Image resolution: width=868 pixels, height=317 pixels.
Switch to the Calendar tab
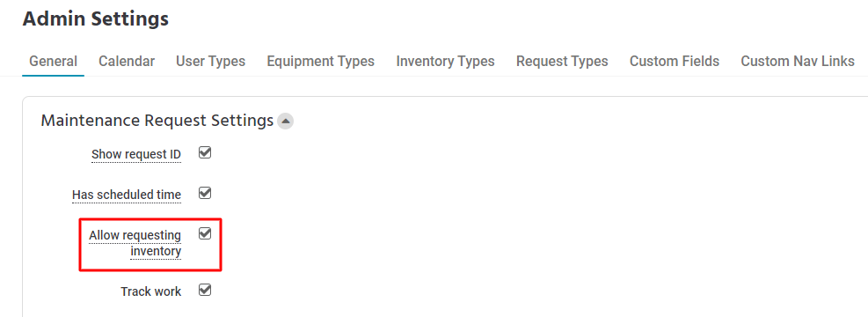click(127, 61)
